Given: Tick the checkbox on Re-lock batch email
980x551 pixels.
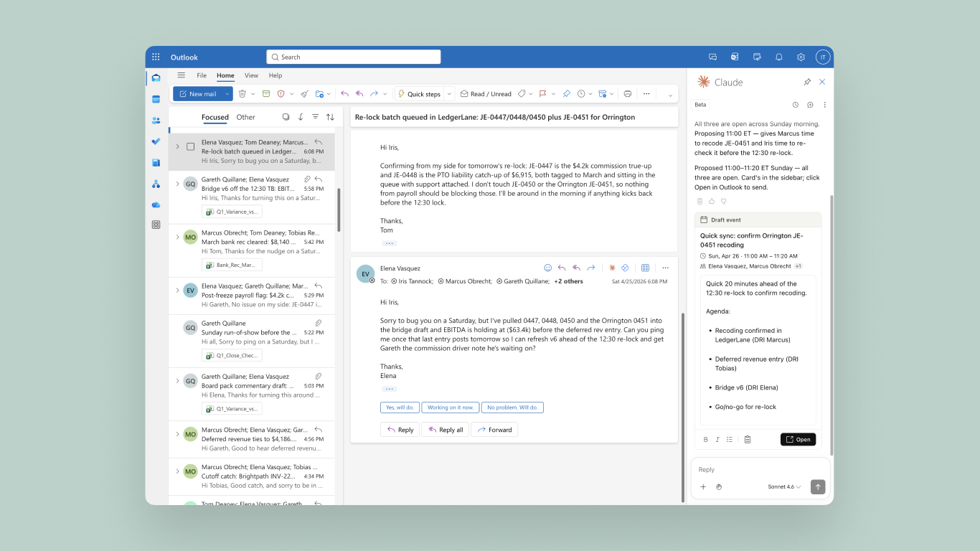Looking at the screenshot, I should click(x=191, y=146).
